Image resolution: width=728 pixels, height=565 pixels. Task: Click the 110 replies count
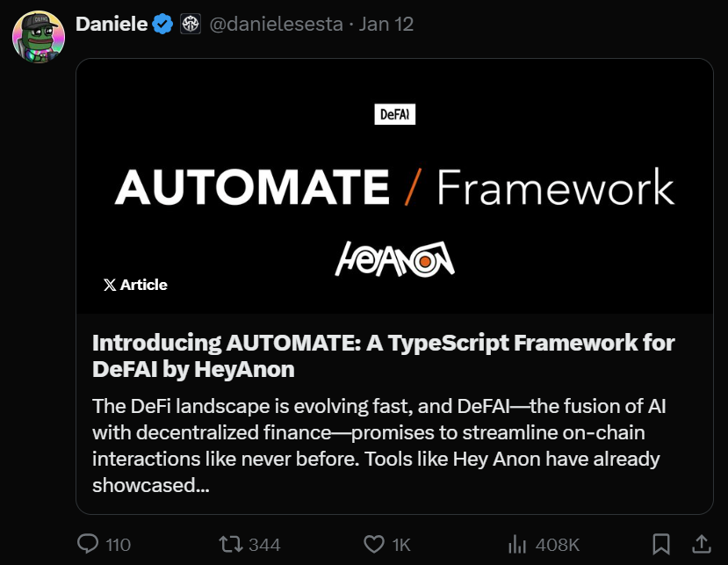118,545
